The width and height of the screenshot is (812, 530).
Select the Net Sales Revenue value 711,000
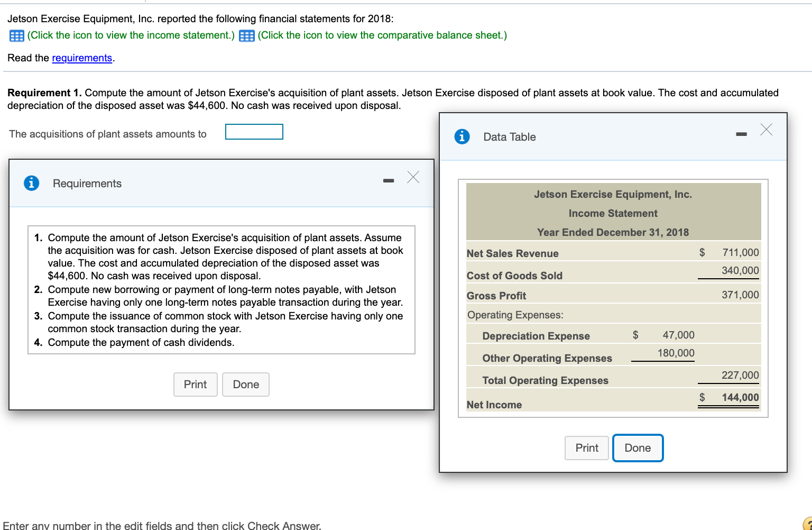741,253
